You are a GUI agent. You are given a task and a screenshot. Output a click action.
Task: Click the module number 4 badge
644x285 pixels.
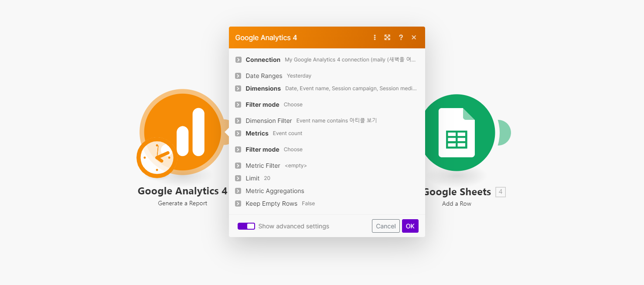pos(501,192)
